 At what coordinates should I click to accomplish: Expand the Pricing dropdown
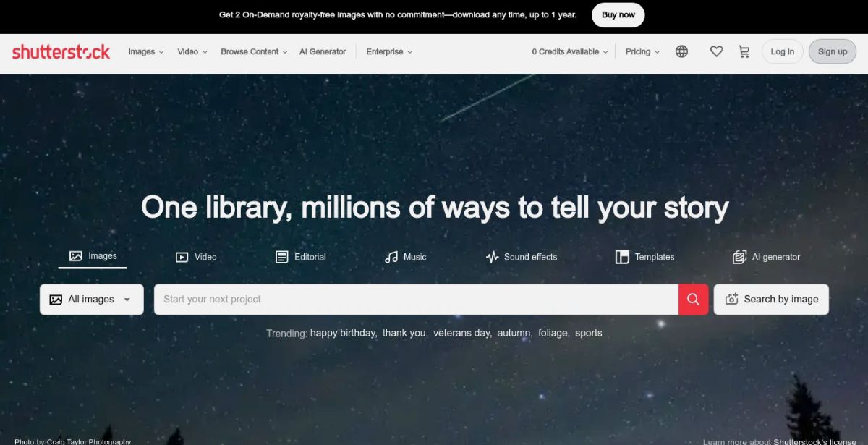642,51
